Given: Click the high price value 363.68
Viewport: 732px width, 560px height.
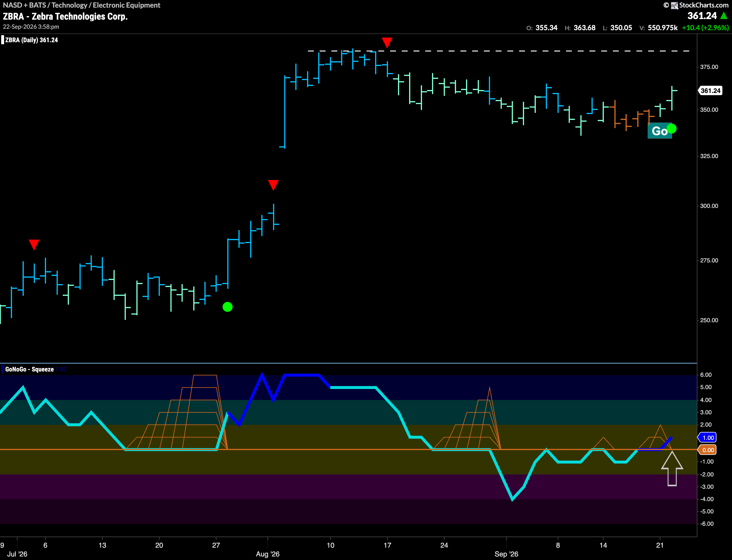Looking at the screenshot, I should [584, 28].
